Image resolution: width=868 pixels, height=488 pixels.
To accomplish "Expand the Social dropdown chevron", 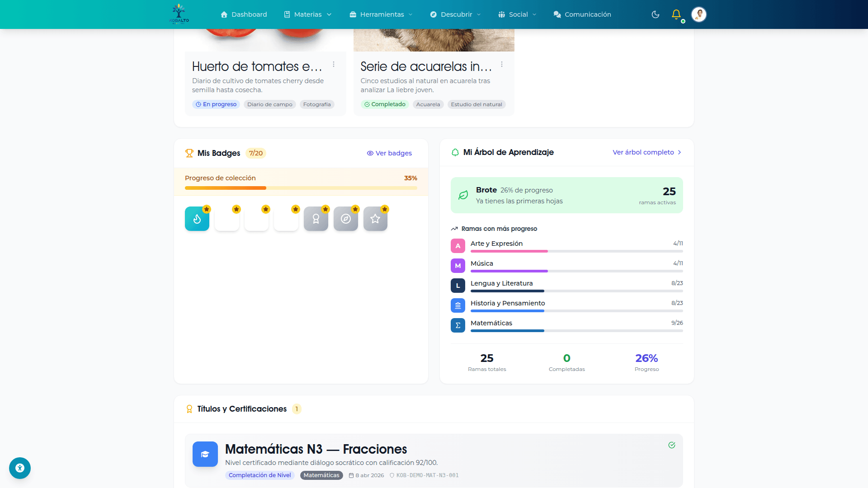I will click(x=534, y=14).
